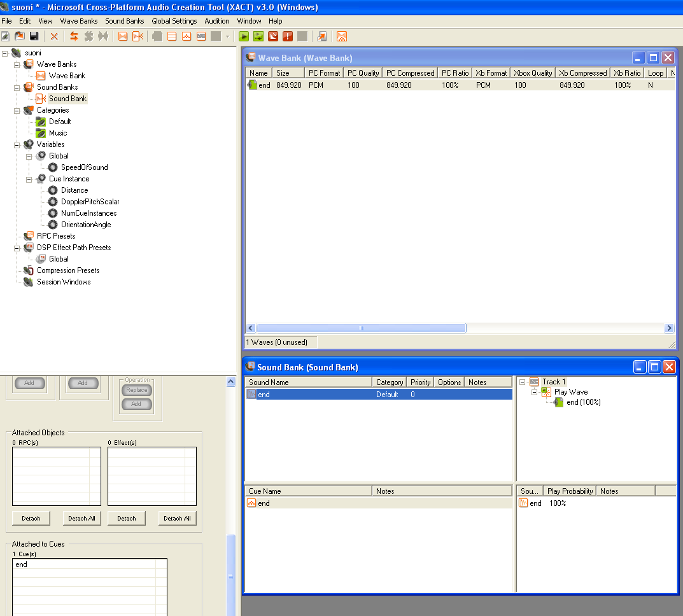Click the orange cue toolbar icon
Viewport: 683px width, 616px height.
tap(187, 36)
